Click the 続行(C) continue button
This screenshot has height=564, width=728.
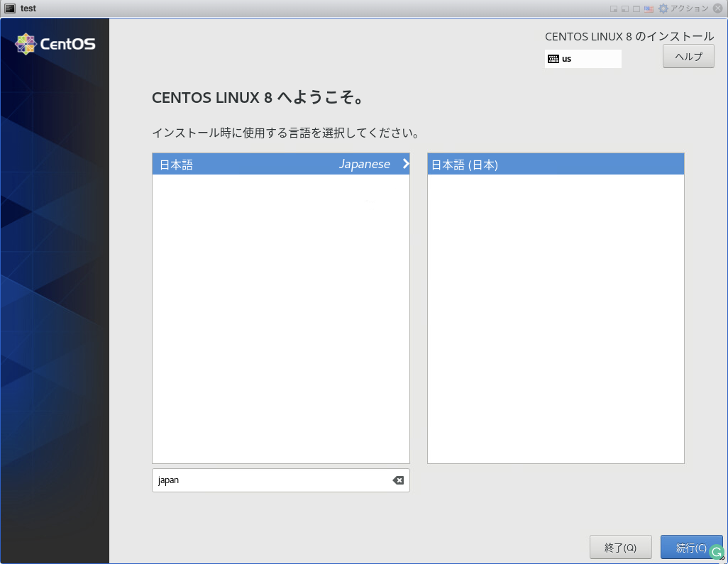(691, 547)
